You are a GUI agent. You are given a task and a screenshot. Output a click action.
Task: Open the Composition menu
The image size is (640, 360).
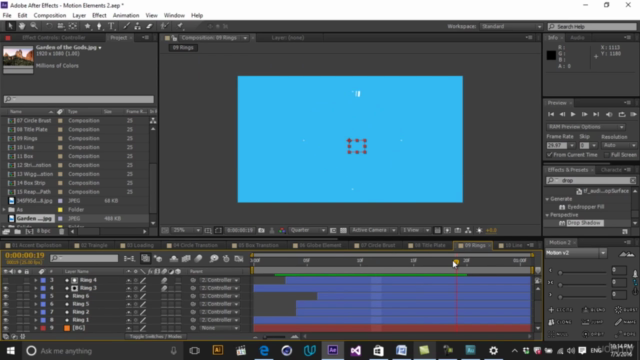pyautogui.click(x=50, y=16)
